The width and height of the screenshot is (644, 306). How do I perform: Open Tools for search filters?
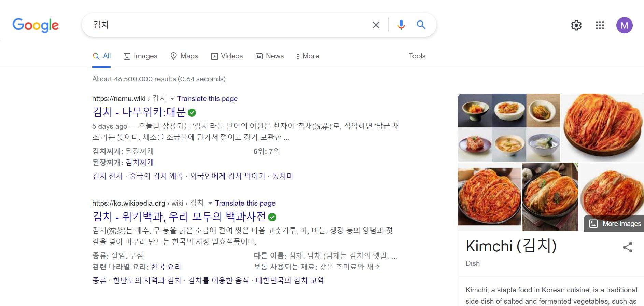click(417, 56)
